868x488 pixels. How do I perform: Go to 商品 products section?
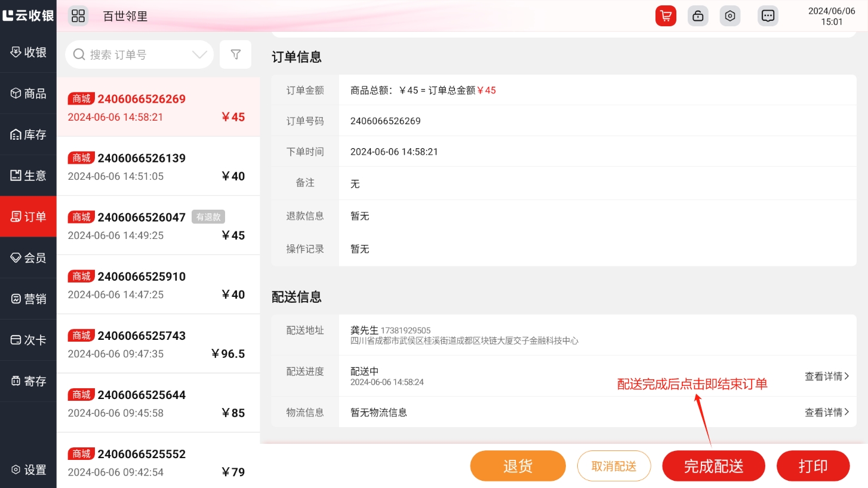pyautogui.click(x=28, y=93)
